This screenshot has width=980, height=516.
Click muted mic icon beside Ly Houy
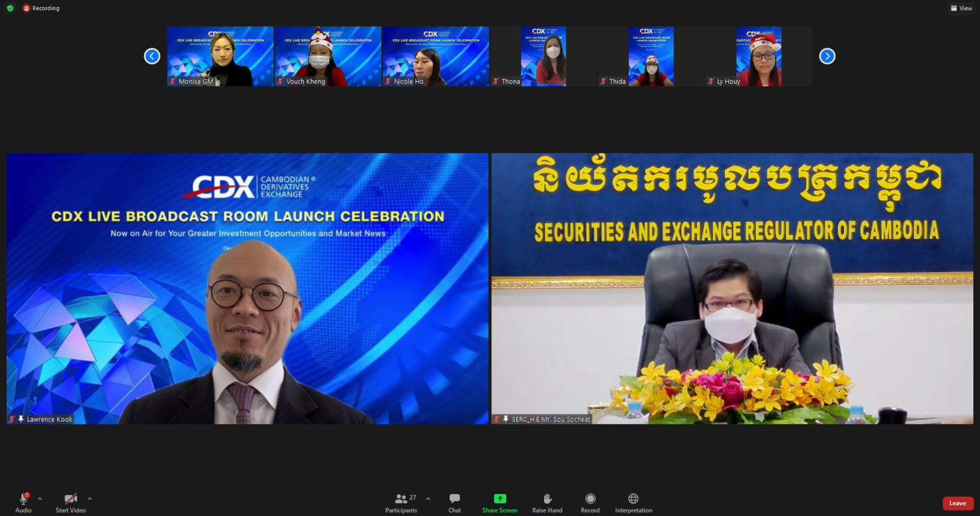click(711, 82)
